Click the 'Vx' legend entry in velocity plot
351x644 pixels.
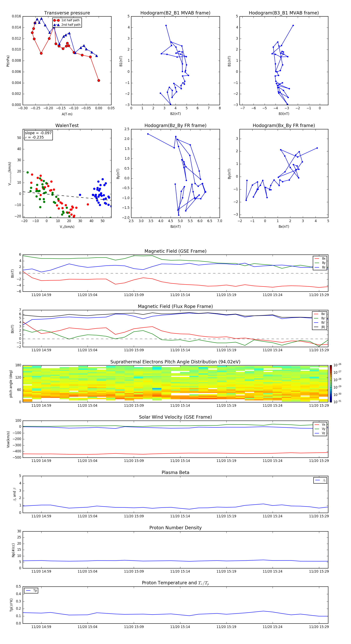click(320, 424)
